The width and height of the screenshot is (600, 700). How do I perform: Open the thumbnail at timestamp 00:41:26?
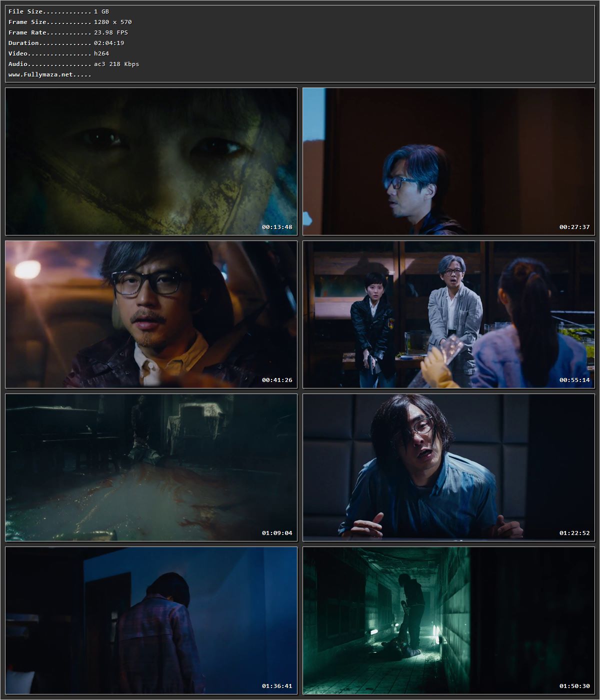151,314
